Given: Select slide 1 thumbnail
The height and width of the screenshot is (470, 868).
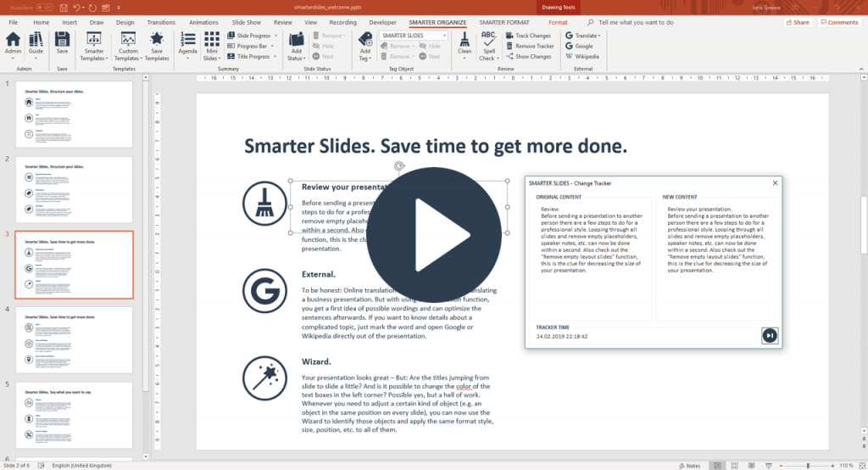Looking at the screenshot, I should coord(75,115).
